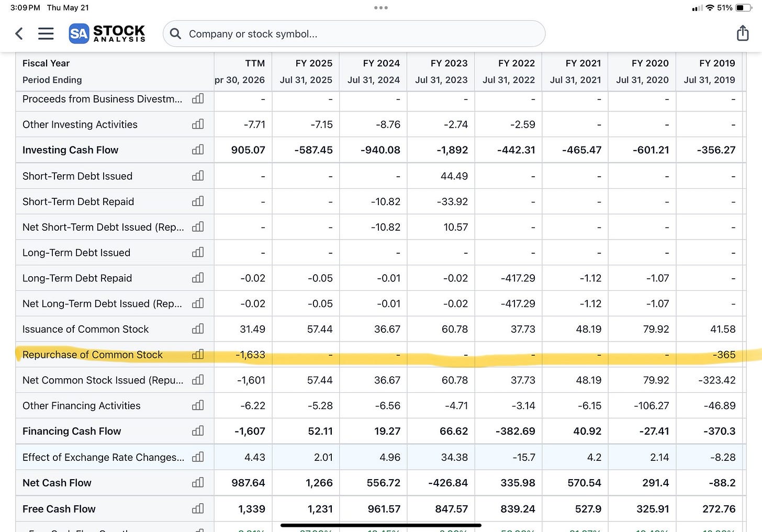
Task: Tap the back arrow in the browser header
Action: pyautogui.click(x=19, y=34)
